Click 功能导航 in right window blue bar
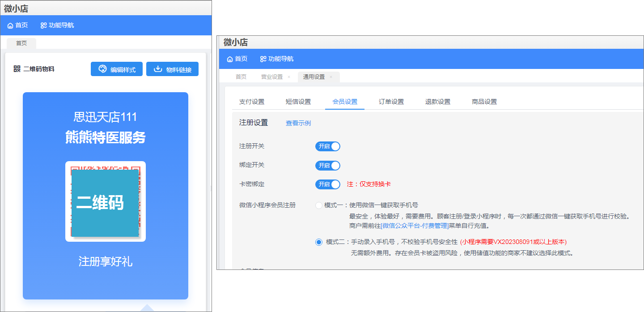Image resolution: width=644 pixels, height=312 pixels. click(x=281, y=59)
